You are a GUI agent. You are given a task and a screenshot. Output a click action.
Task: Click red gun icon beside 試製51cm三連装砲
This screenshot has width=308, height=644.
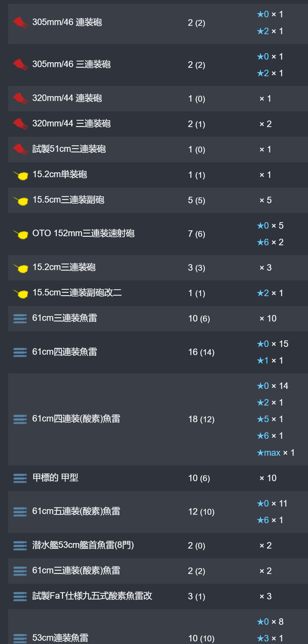click(20, 150)
